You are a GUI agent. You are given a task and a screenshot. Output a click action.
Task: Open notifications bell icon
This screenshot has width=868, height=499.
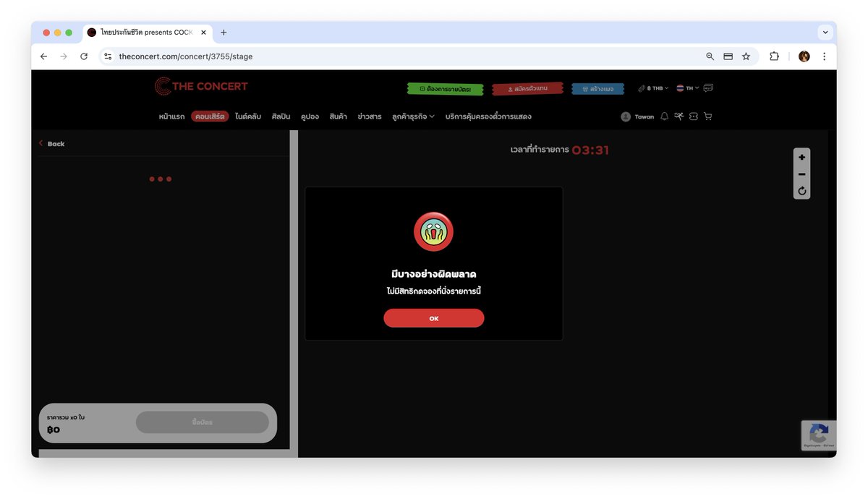click(664, 116)
